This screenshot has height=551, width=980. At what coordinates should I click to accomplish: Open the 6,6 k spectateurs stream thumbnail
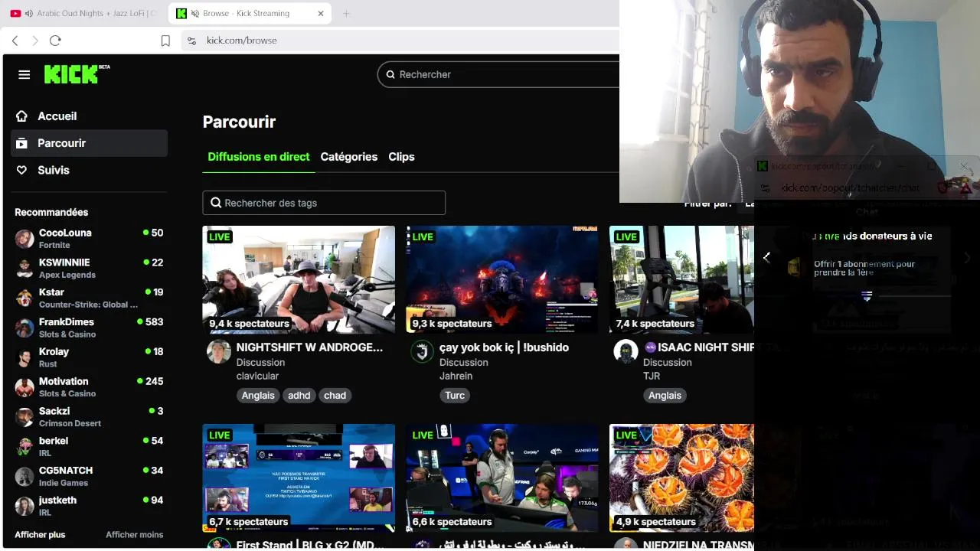pyautogui.click(x=502, y=478)
